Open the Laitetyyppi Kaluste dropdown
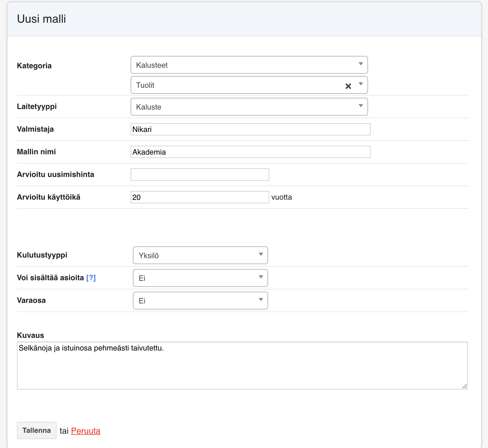 tap(249, 107)
